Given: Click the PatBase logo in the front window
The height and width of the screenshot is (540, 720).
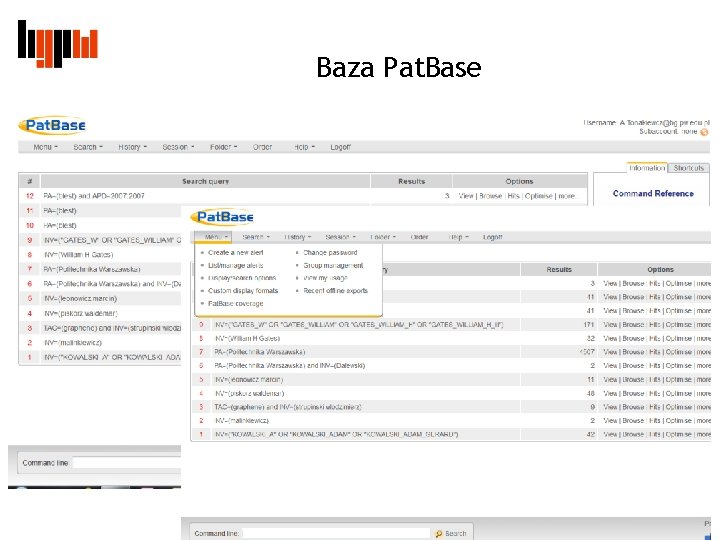Looking at the screenshot, I should [x=222, y=217].
